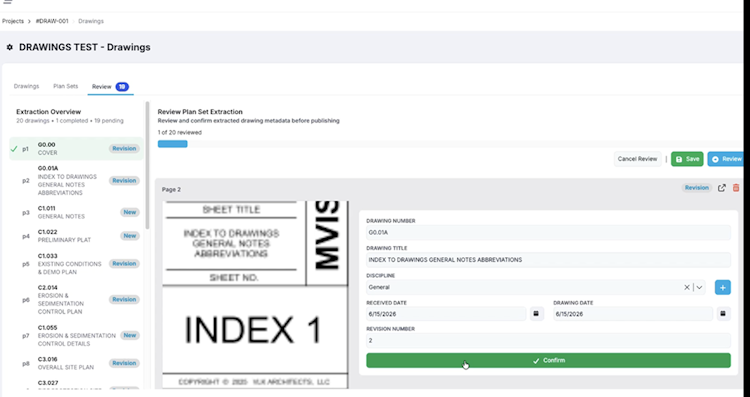Edit the Drawing Title field
This screenshot has height=397, width=750.
point(548,260)
